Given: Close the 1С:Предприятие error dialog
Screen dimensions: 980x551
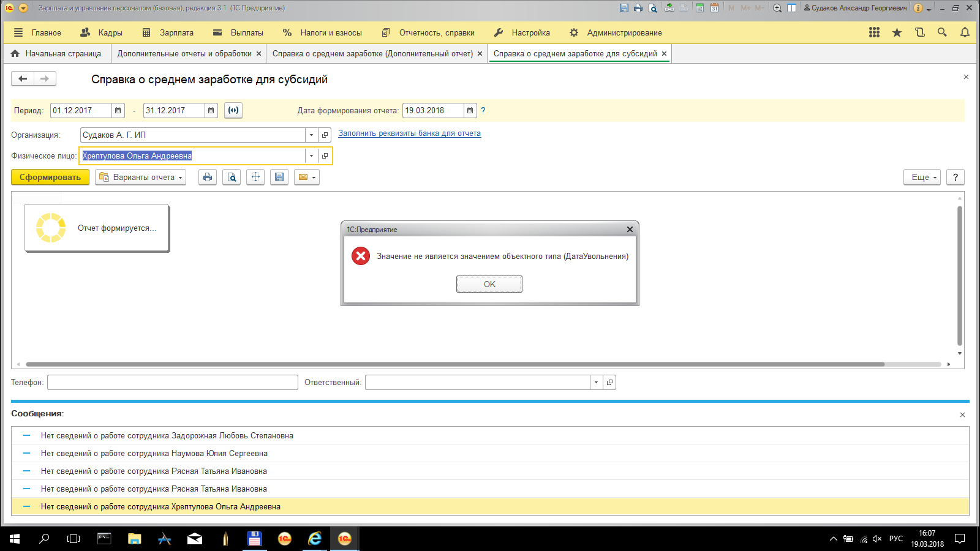Looking at the screenshot, I should (630, 229).
